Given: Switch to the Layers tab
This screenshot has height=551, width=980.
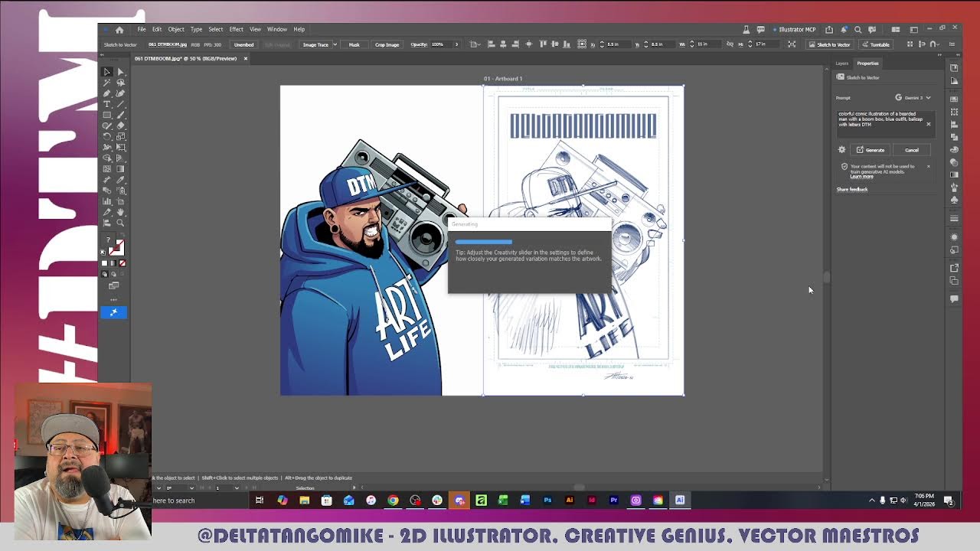Looking at the screenshot, I should coord(842,64).
